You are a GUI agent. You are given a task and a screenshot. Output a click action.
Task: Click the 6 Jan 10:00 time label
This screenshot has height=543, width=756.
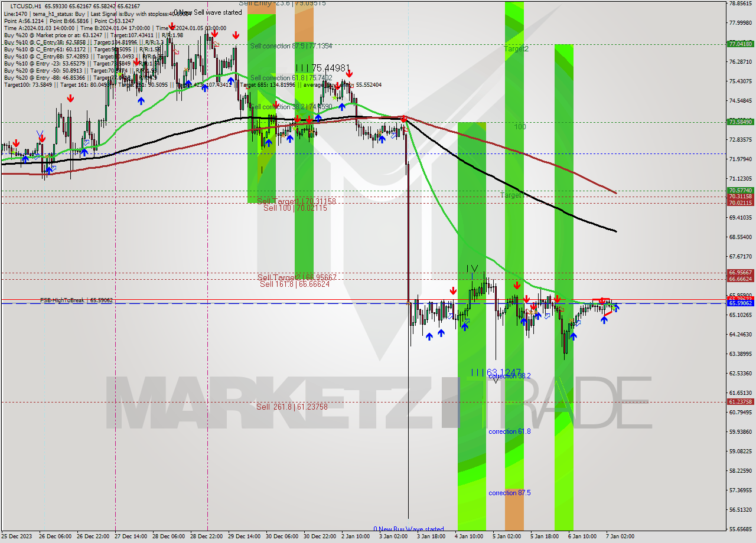point(583,537)
